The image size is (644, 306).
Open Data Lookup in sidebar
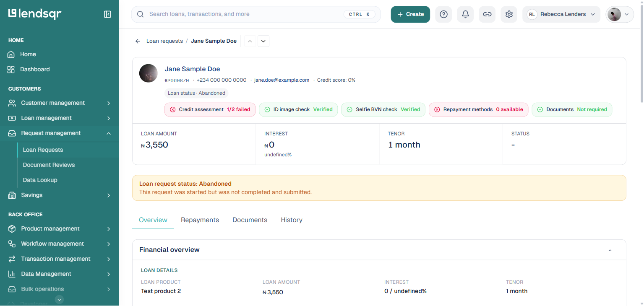pyautogui.click(x=40, y=180)
